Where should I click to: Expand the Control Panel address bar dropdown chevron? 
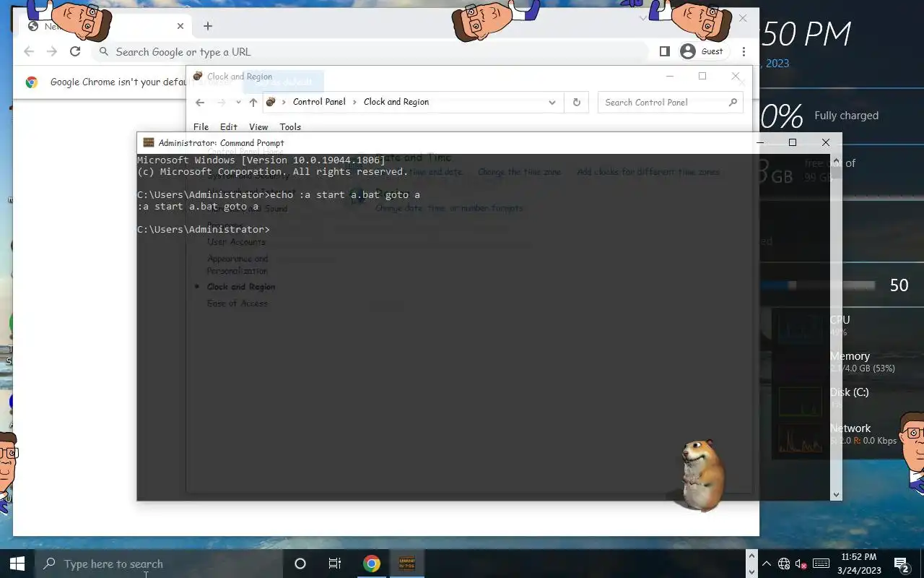(552, 103)
